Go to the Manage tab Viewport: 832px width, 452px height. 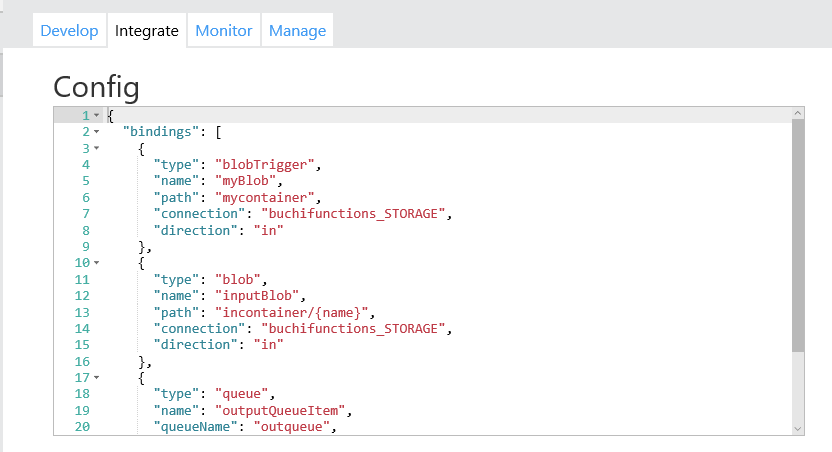click(297, 30)
